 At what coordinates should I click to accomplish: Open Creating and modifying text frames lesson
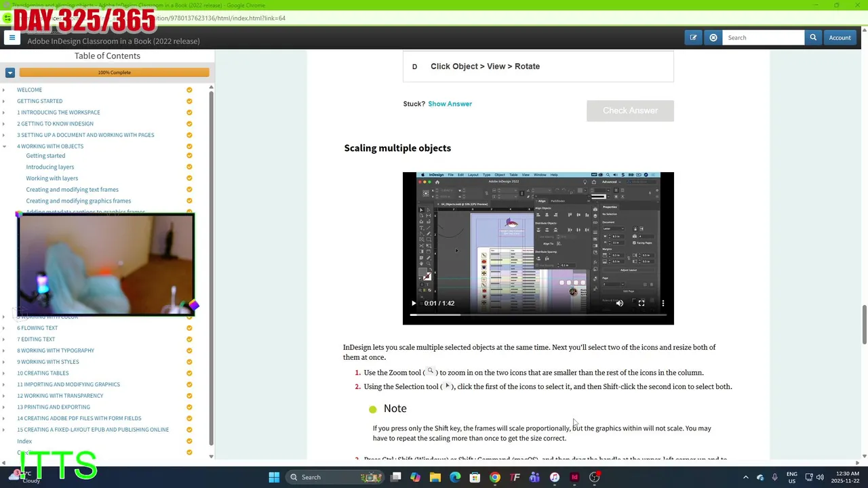pyautogui.click(x=72, y=190)
